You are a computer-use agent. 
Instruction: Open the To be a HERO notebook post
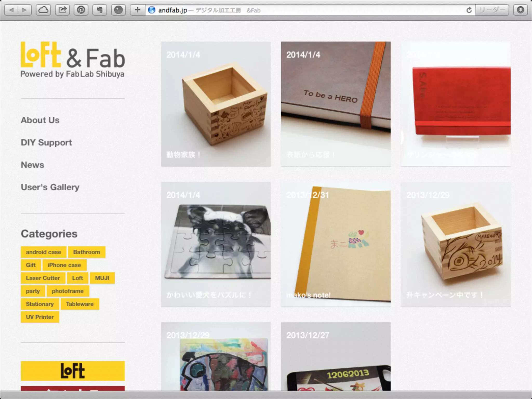(336, 104)
